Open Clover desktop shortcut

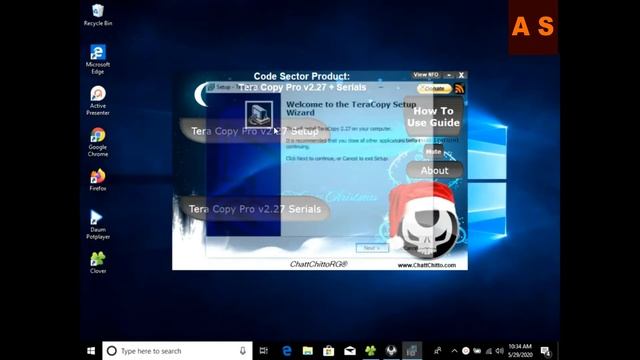click(98, 262)
